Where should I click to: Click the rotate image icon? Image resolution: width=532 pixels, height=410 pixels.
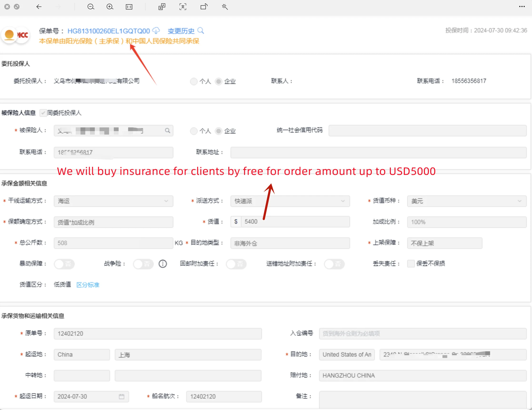coord(204,7)
